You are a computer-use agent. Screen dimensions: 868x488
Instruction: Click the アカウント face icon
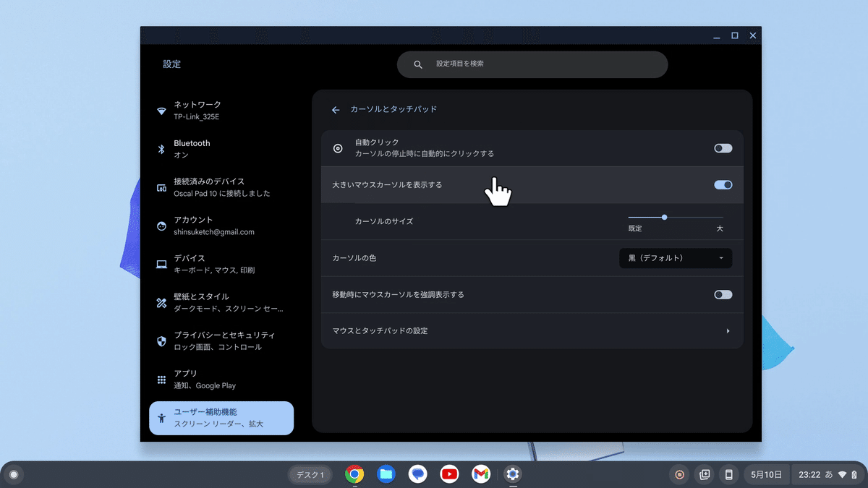pyautogui.click(x=161, y=226)
